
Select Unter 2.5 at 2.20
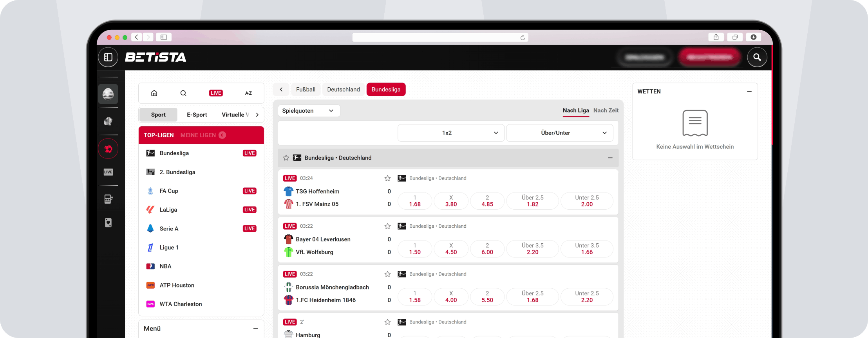coord(587,297)
